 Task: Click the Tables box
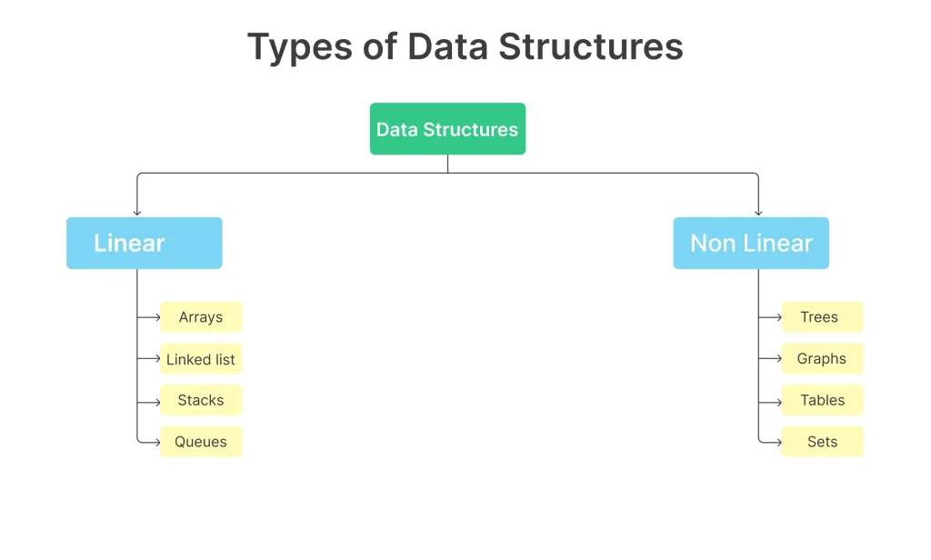click(821, 400)
